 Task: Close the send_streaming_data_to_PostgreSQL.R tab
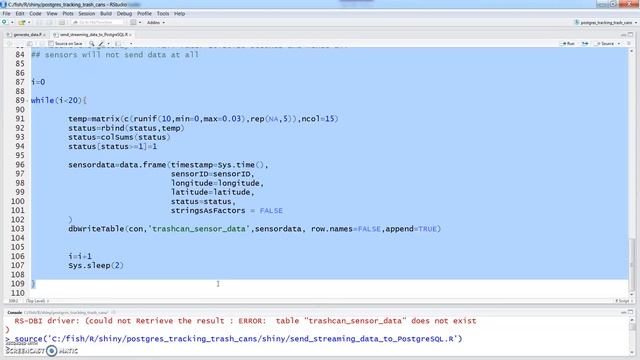pos(130,35)
